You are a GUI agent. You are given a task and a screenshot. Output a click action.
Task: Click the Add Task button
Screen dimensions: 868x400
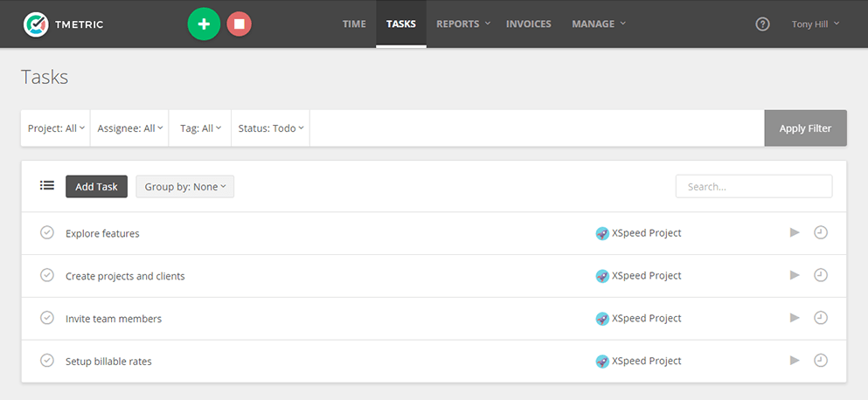click(96, 187)
